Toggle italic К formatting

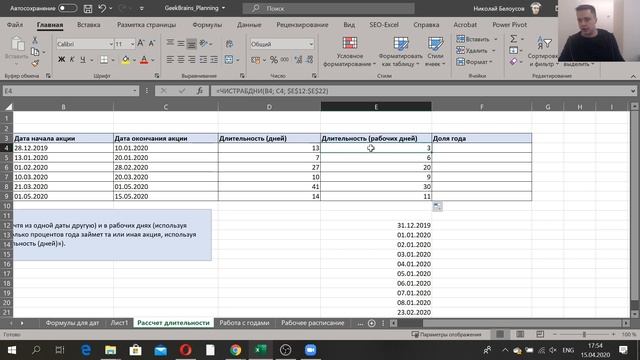[x=72, y=60]
